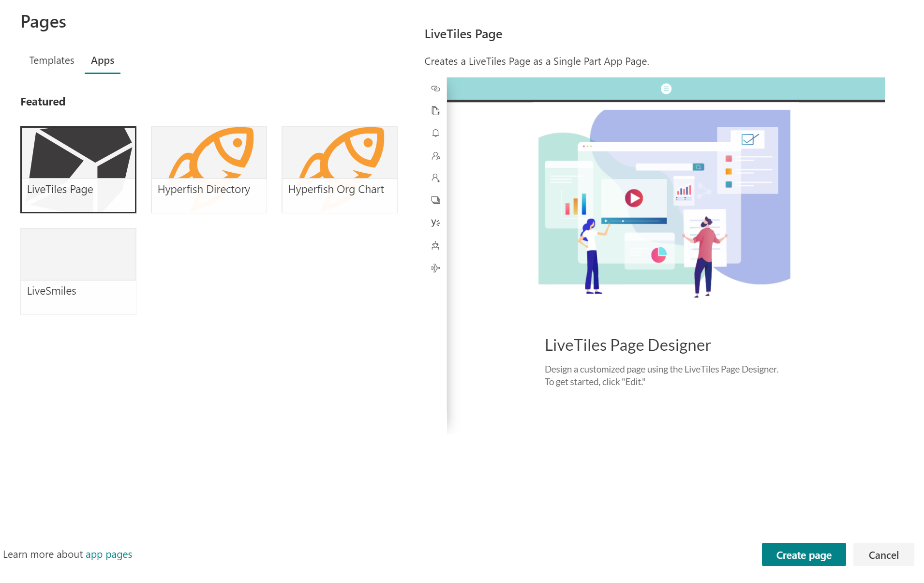Click the add person icon in preview
This screenshot has height=583, width=924.
(x=435, y=178)
